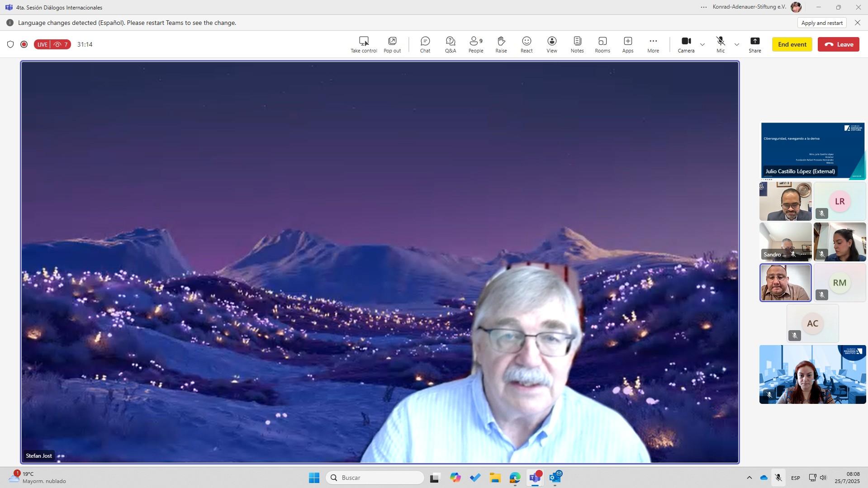This screenshot has width=868, height=488.
Task: Expand camera options dropdown arrow
Action: [x=702, y=44]
